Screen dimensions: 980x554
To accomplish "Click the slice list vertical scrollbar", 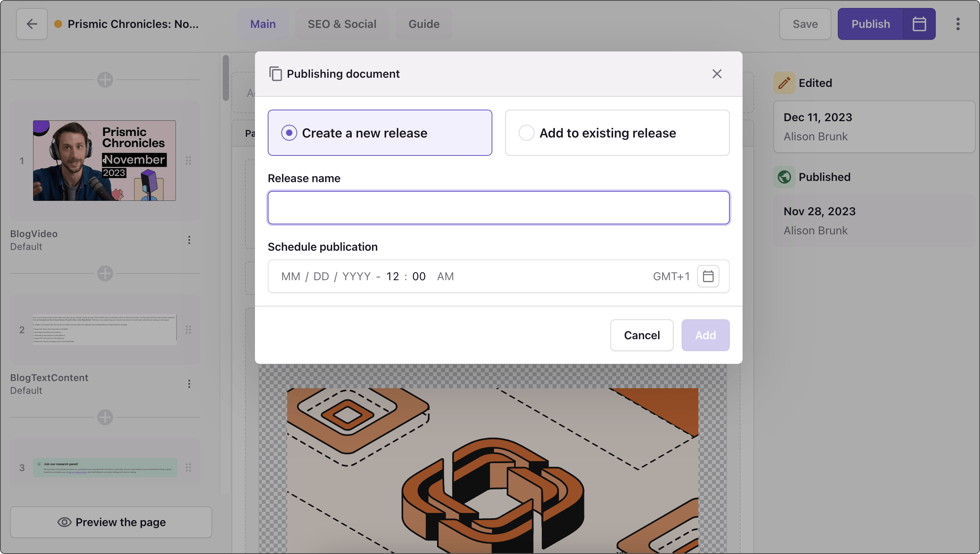I will [x=226, y=78].
